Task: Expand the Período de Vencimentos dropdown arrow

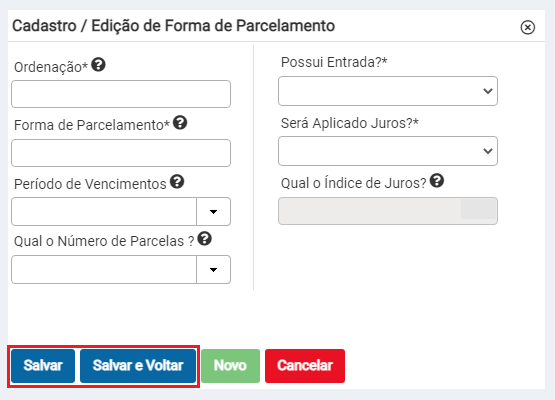Action: (213, 212)
